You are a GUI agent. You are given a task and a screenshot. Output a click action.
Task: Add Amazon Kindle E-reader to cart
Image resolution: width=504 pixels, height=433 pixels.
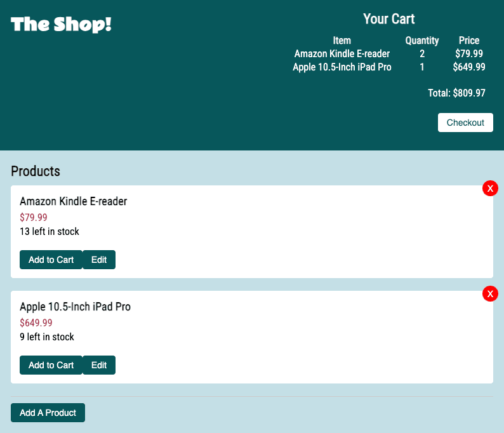[51, 260]
